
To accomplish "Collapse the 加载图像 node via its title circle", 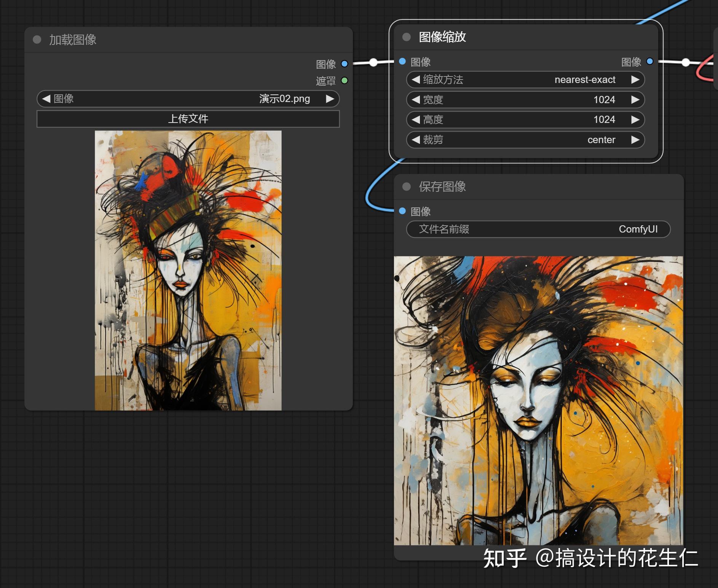I will coord(37,39).
